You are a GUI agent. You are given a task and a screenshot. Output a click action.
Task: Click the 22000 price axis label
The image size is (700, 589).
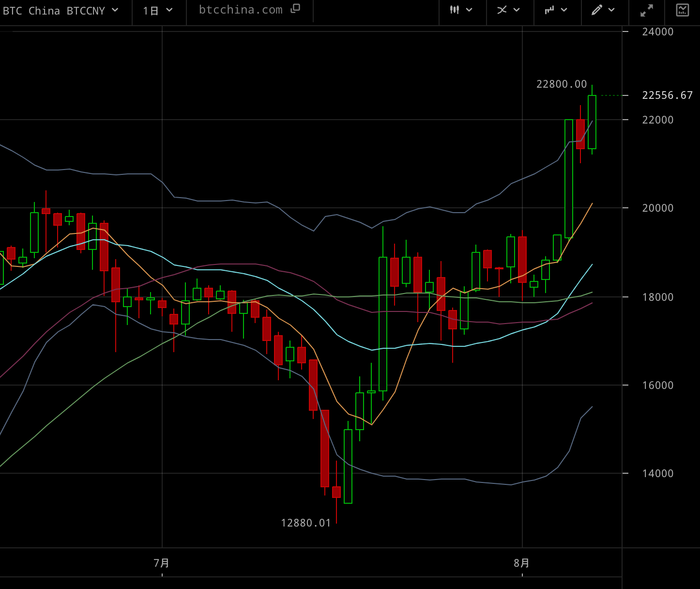point(658,120)
